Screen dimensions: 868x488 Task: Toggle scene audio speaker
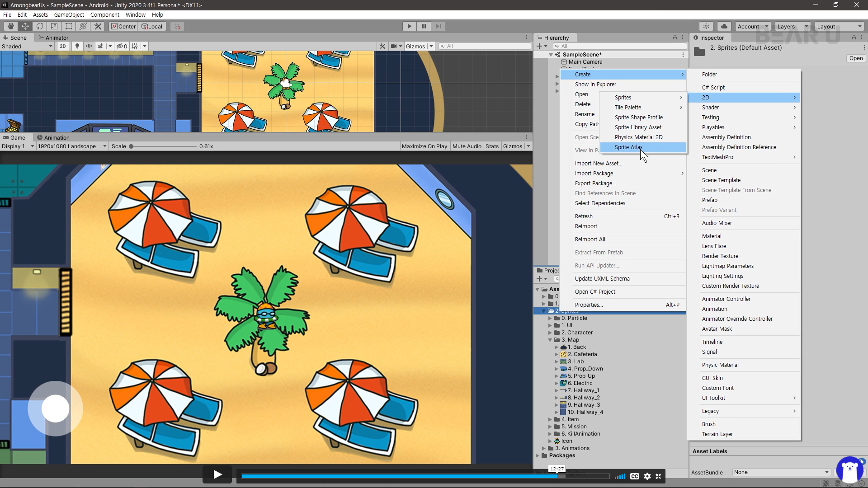point(89,46)
